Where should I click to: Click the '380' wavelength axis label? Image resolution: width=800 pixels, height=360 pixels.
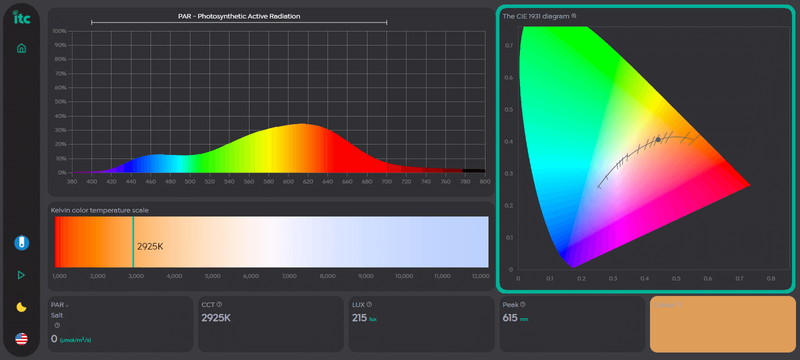click(72, 181)
